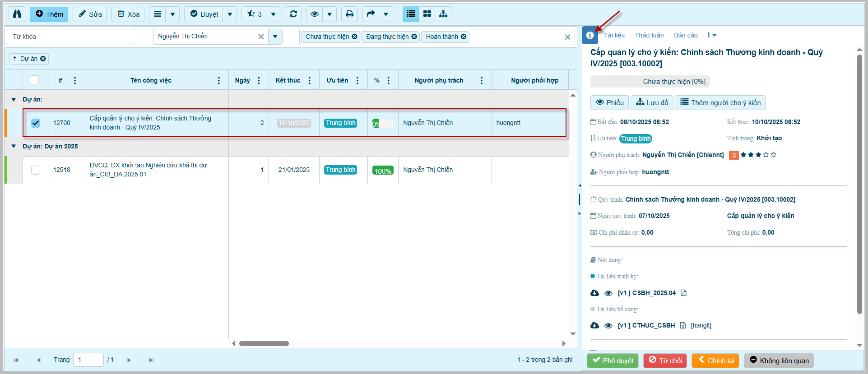Click the binoculars search icon

[x=17, y=14]
